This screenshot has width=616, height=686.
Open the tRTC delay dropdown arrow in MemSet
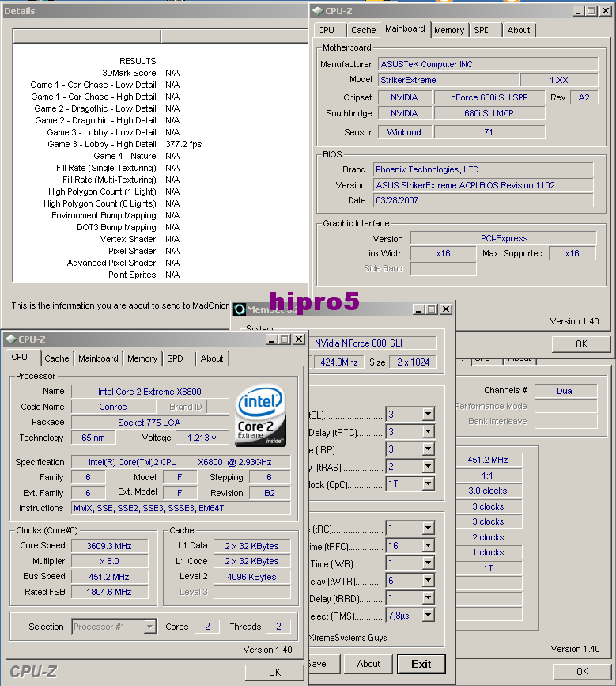[x=428, y=431]
